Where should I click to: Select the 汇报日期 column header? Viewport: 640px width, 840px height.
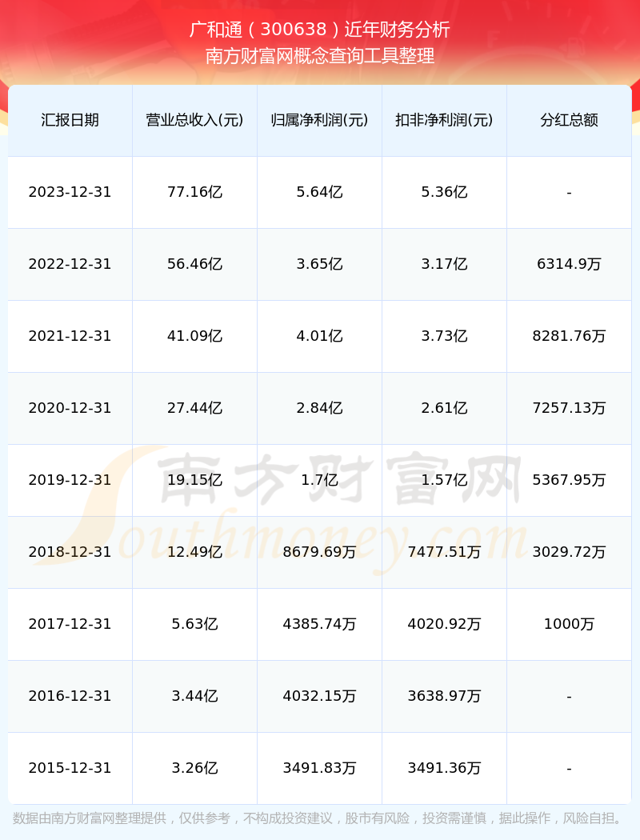tap(70, 120)
